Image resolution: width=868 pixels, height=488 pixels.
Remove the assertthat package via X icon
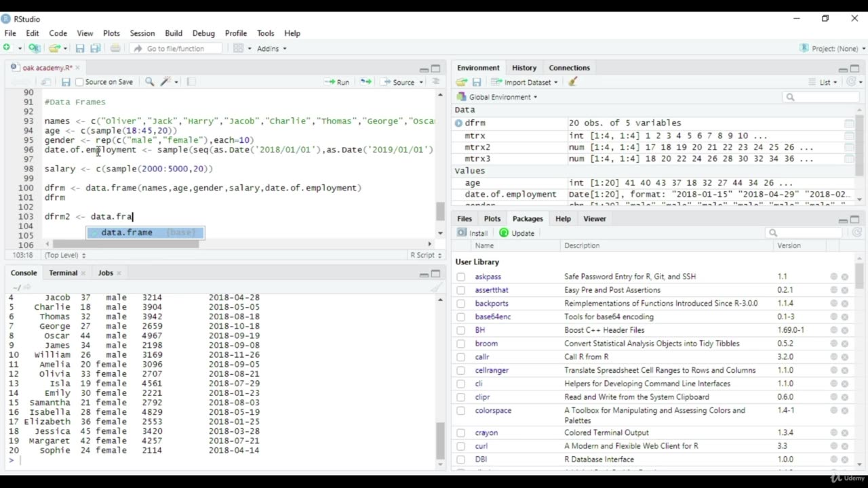(845, 290)
